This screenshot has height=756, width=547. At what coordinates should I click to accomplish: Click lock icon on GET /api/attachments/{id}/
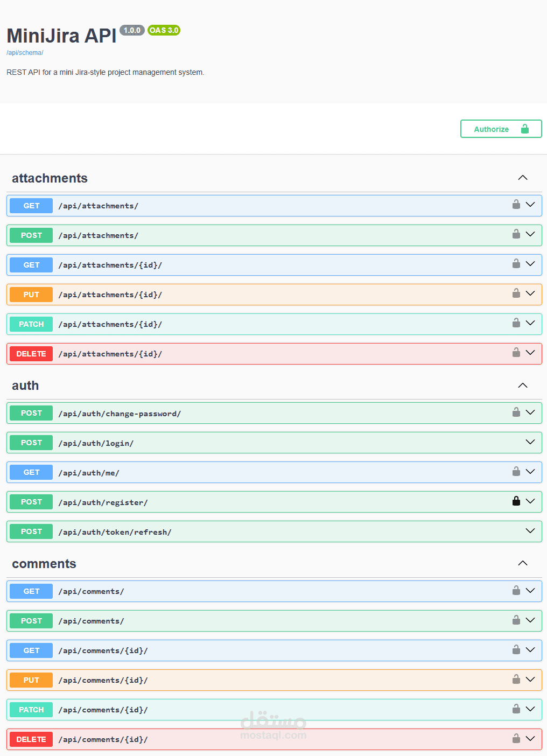[x=516, y=264]
